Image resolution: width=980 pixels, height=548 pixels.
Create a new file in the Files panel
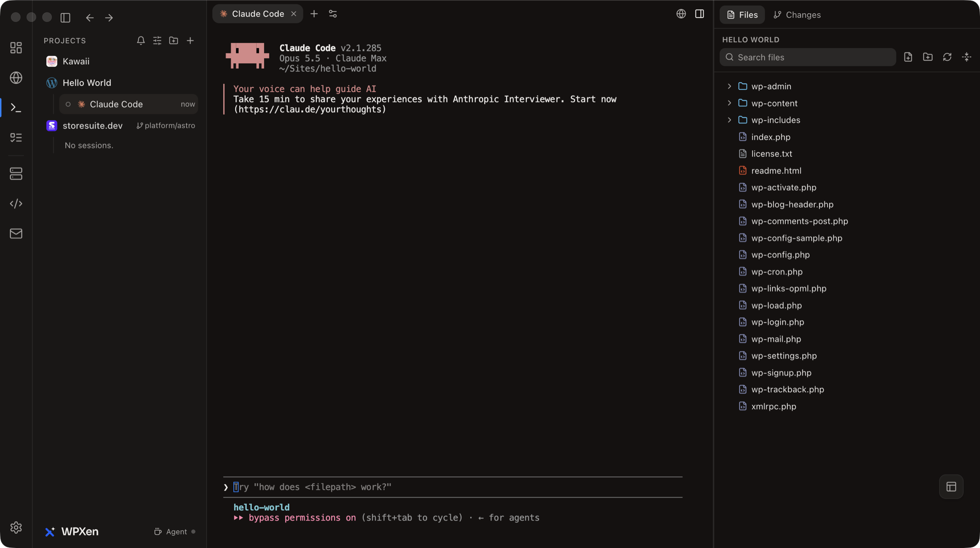[x=908, y=57]
